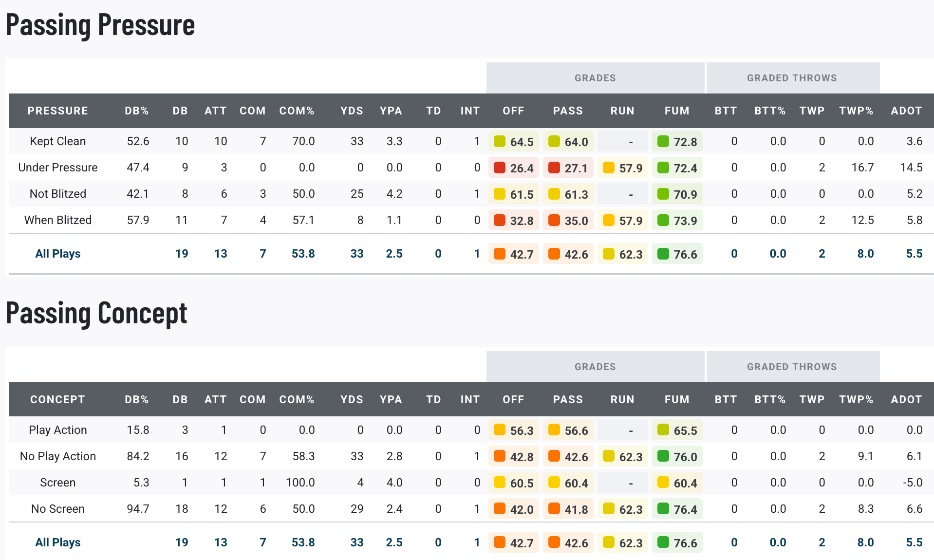934x560 pixels.
Task: Click yellow swatch next to Screen 60.5
Action: tap(499, 483)
